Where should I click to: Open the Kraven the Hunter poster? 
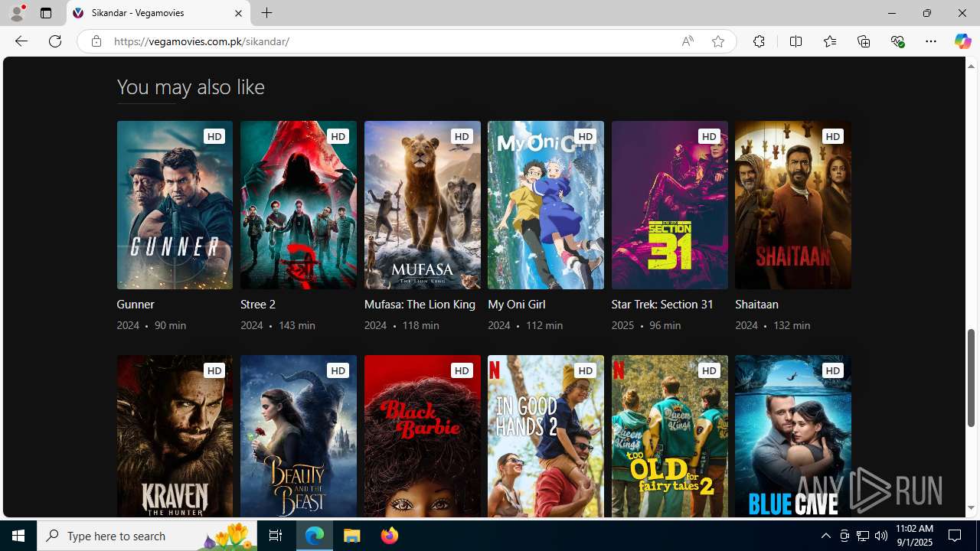pyautogui.click(x=175, y=436)
